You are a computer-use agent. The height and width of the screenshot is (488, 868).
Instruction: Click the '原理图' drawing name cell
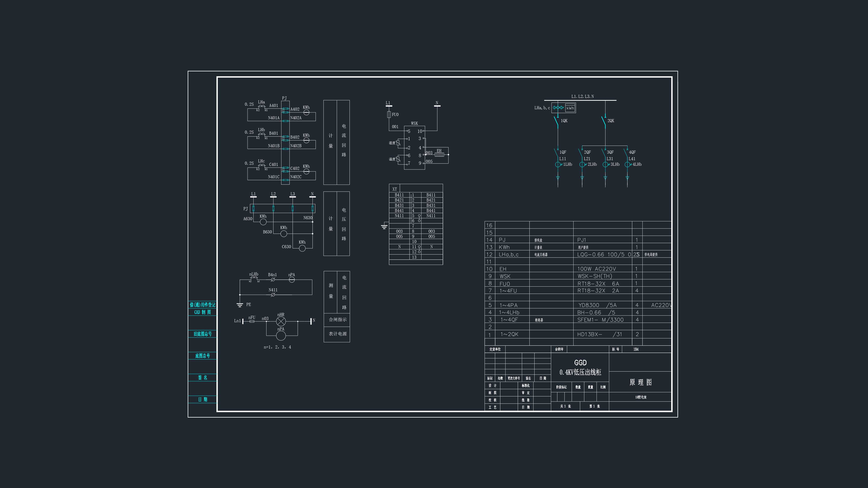click(640, 382)
